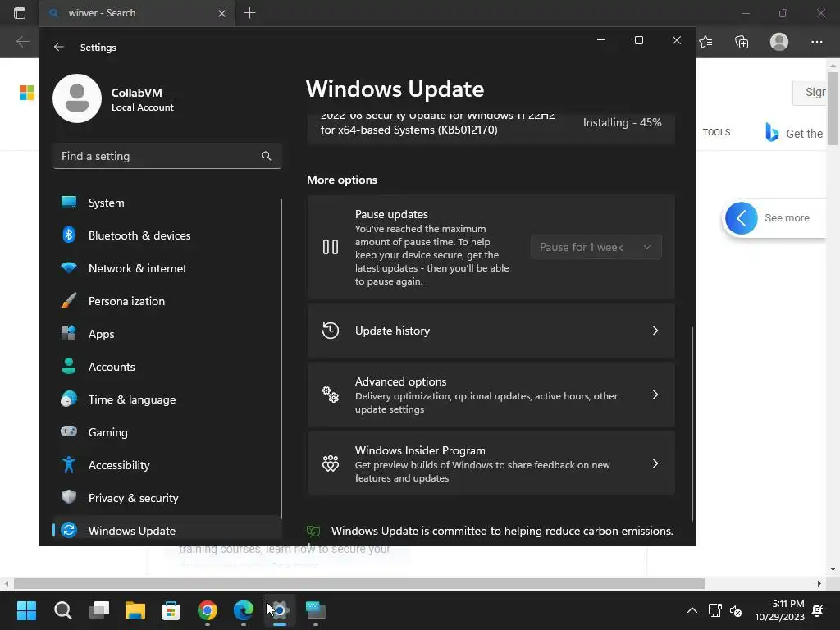Open Edge favorites star icon
Viewport: 840px width, 630px height.
(x=705, y=42)
